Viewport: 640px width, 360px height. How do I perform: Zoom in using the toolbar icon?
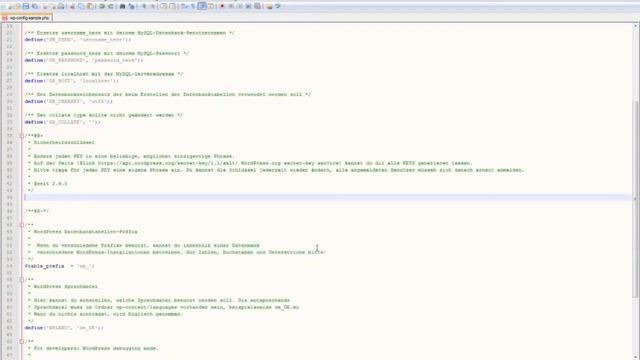point(144,6)
